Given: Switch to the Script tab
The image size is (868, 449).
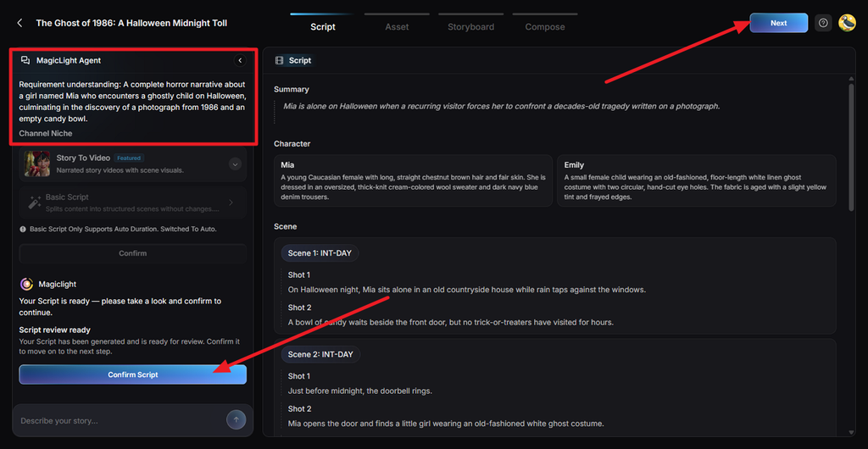Looking at the screenshot, I should pos(323,26).
